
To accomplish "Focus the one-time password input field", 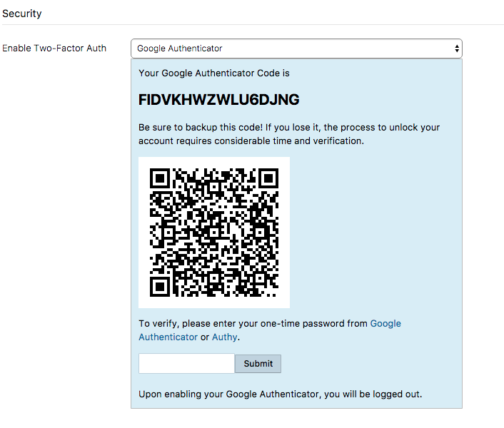I will point(186,364).
